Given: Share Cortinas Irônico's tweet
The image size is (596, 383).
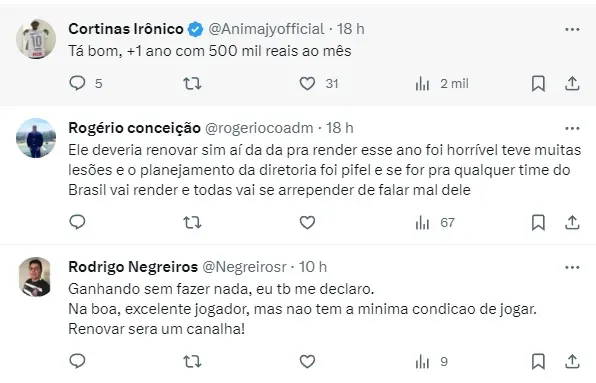Looking at the screenshot, I should coord(572,83).
